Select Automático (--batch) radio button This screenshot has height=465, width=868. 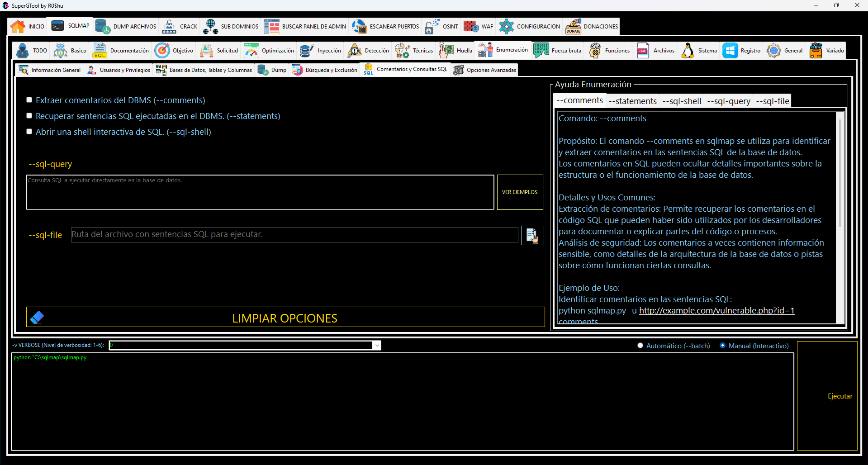tap(640, 346)
